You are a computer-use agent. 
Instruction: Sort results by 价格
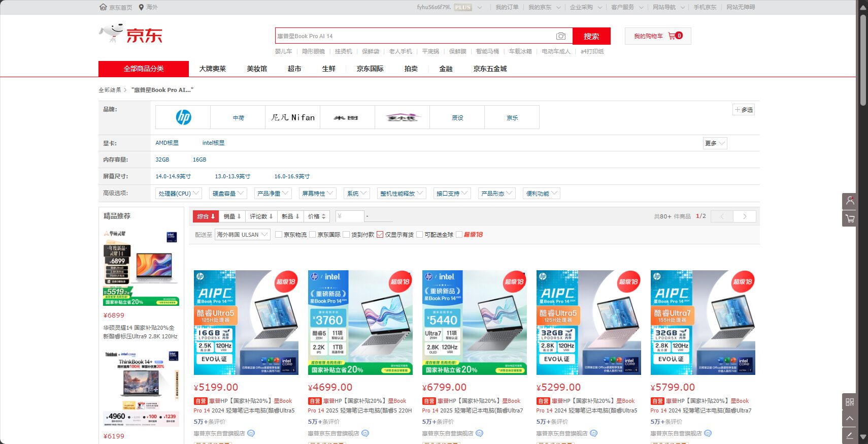pos(317,216)
